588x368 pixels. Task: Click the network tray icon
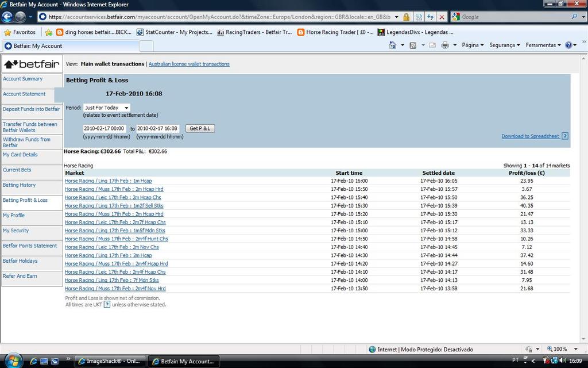click(x=554, y=361)
